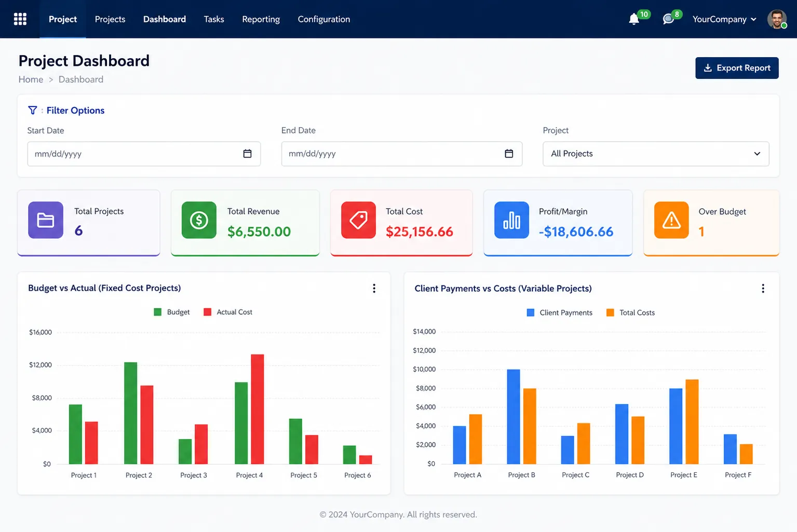Click the Dashboard breadcrumb
Screen dimensions: 797x532
click(x=81, y=79)
